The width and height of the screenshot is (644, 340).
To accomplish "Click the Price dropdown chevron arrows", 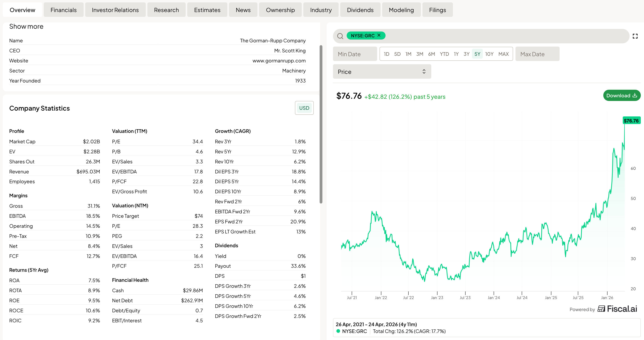I will point(424,72).
